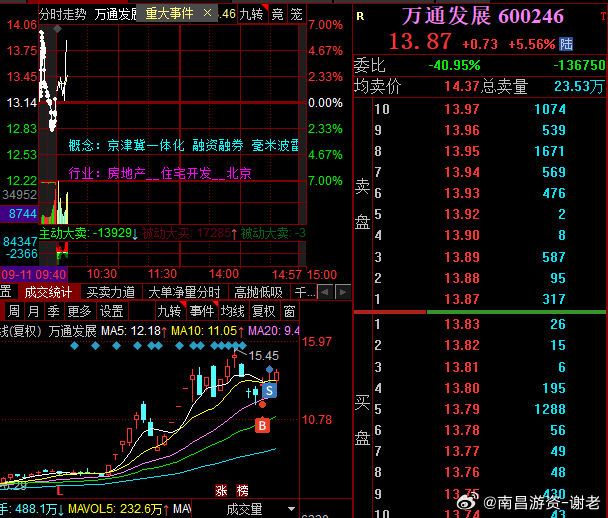Click the 融资融券 concept label

pos(218,145)
